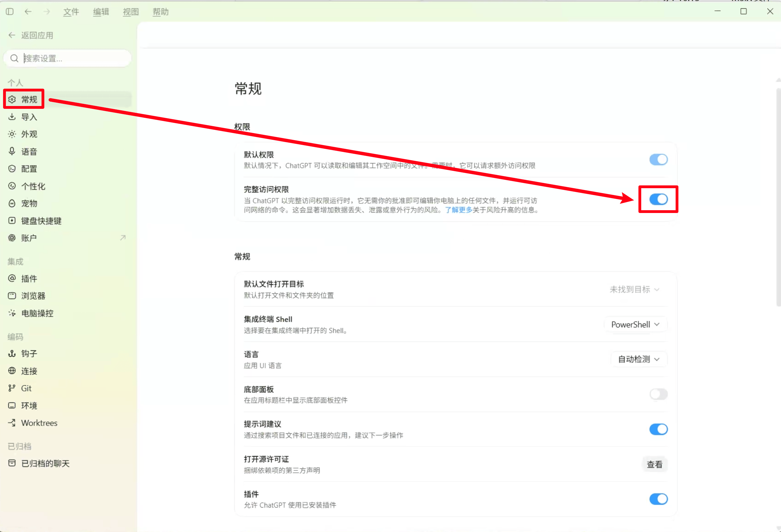Focus the 搜索设置 search field
This screenshot has width=781, height=532.
pyautogui.click(x=67, y=59)
